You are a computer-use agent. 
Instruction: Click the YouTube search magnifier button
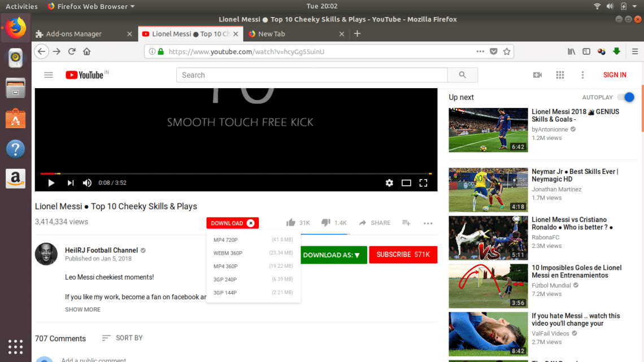coord(463,75)
